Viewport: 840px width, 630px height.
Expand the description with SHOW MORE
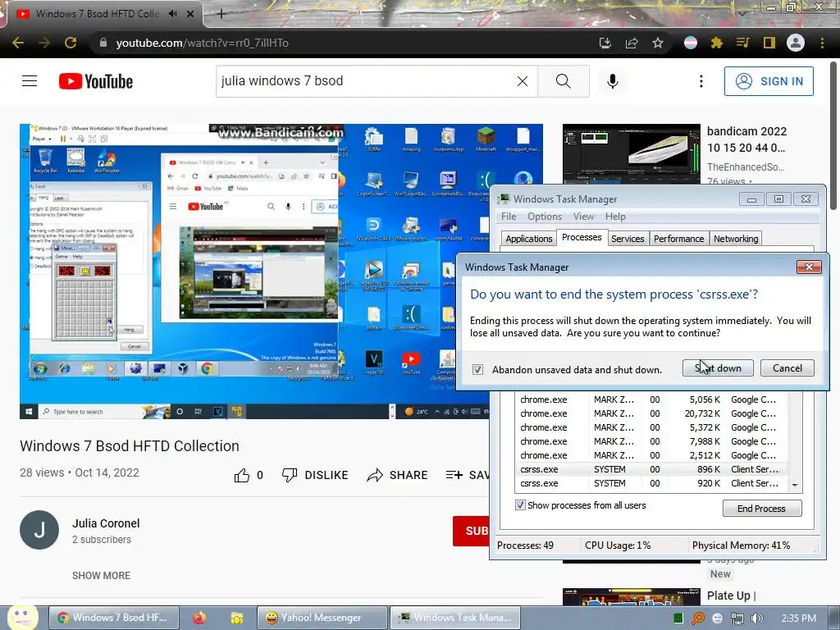coord(101,575)
